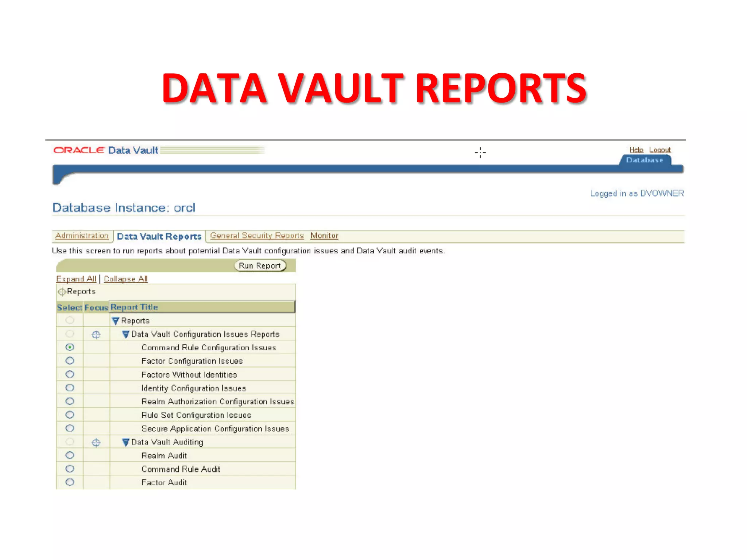
Task: Click 'Secure Application Configuration Issues' row text
Action: pyautogui.click(x=215, y=428)
